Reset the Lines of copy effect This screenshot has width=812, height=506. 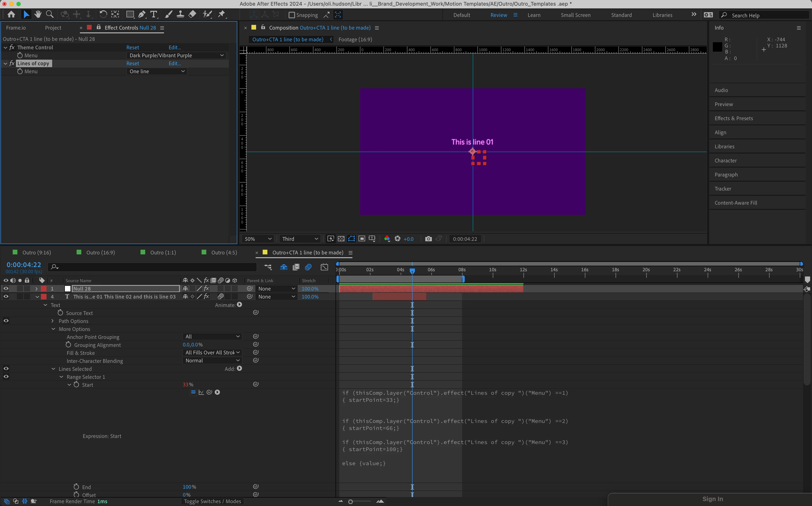pos(133,63)
